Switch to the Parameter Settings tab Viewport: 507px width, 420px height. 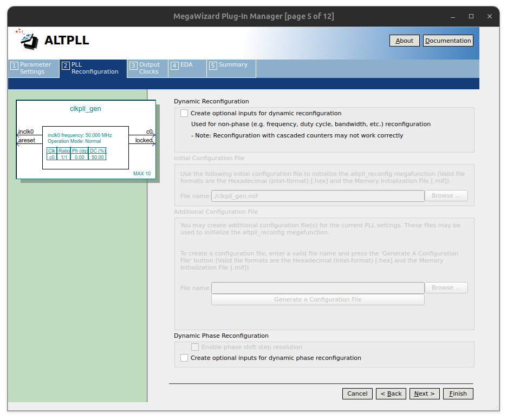[x=34, y=68]
